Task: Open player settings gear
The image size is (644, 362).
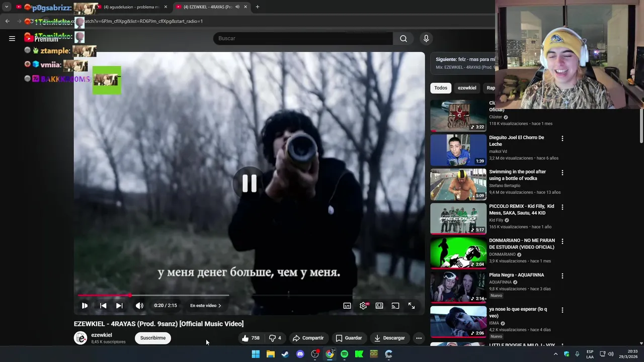Action: tap(363, 306)
